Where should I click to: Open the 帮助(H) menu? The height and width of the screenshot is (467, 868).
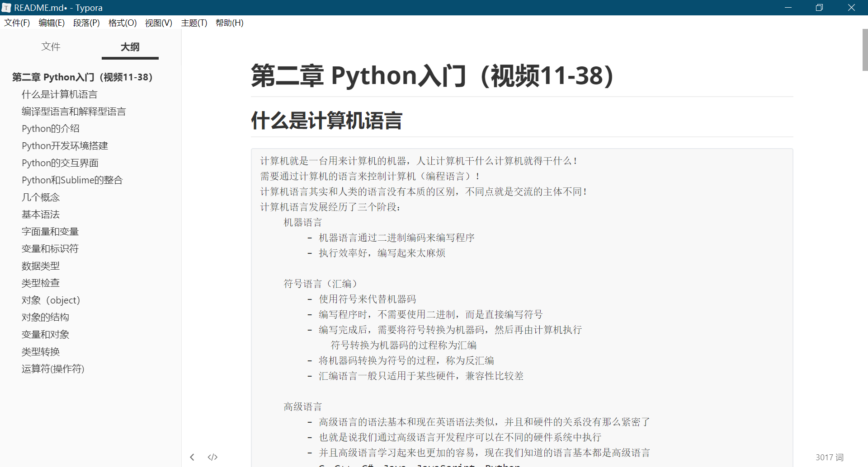tap(230, 23)
